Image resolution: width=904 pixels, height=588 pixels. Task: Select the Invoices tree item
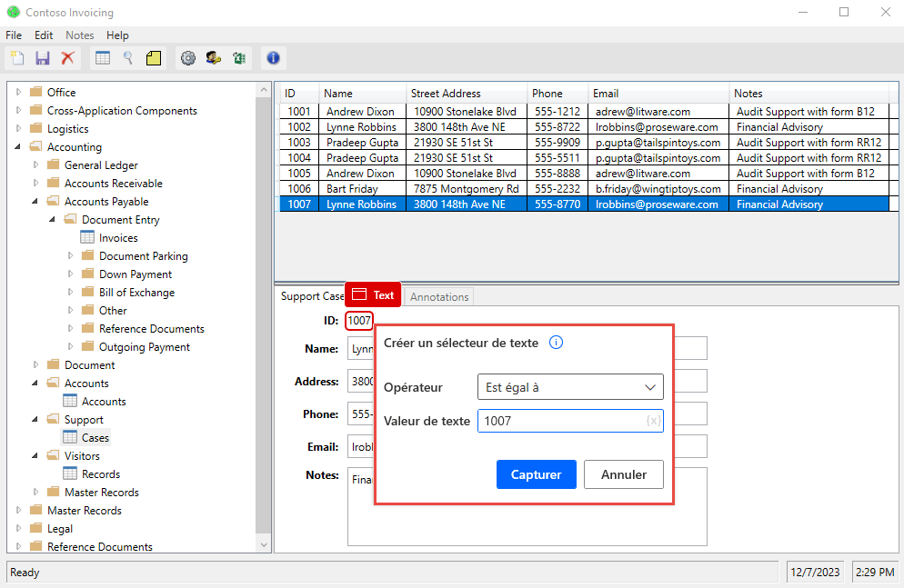(x=118, y=238)
